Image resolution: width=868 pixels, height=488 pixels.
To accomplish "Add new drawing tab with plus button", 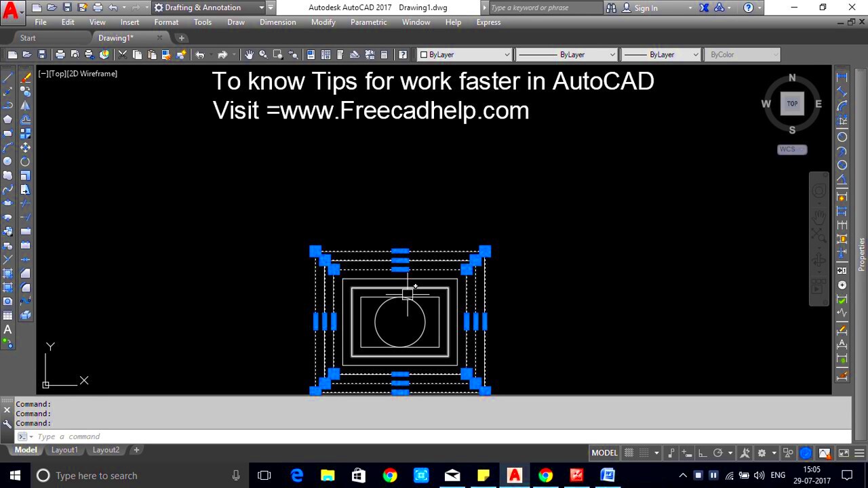I will [181, 38].
